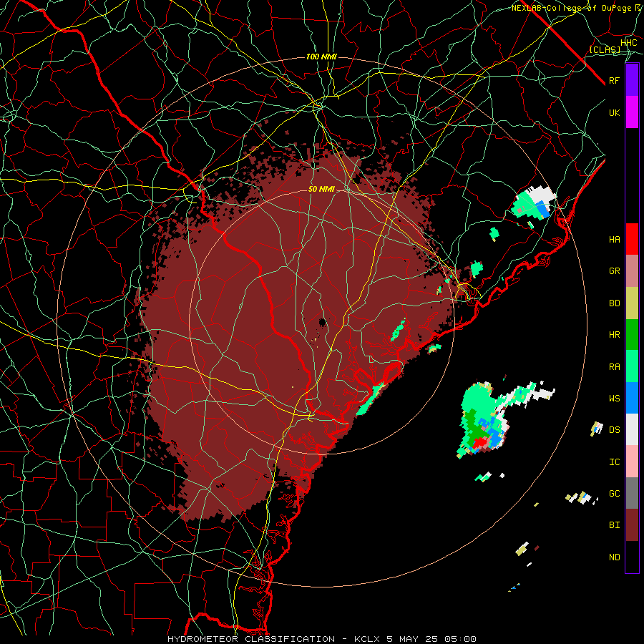Click the light pink IC legend swatch
644x644 pixels.
[632, 462]
